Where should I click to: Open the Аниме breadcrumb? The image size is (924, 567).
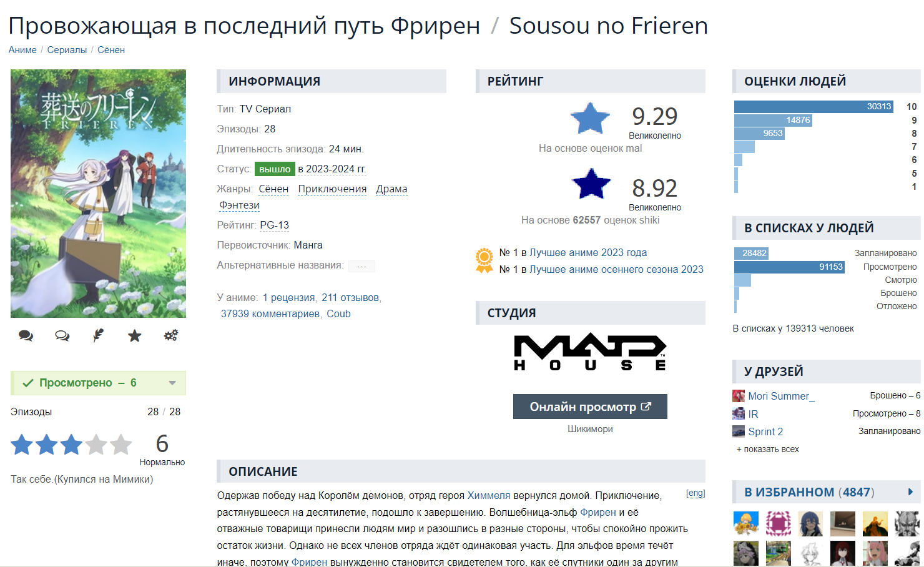click(22, 50)
